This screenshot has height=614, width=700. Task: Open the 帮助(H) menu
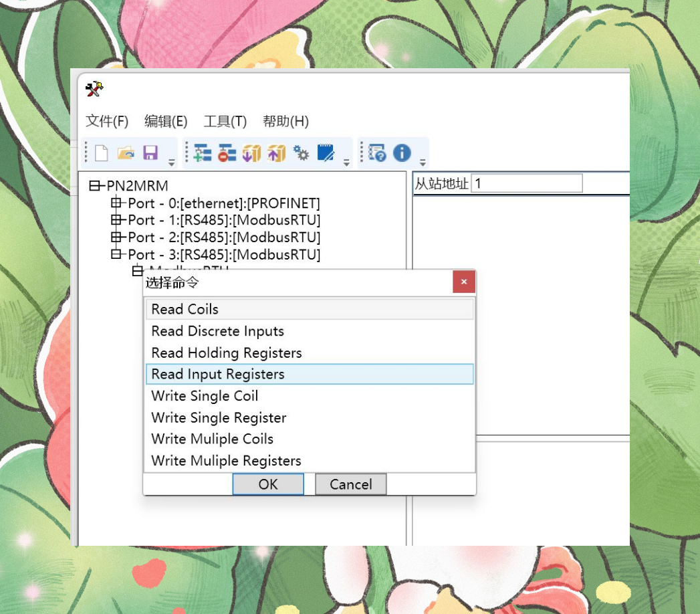pyautogui.click(x=285, y=121)
